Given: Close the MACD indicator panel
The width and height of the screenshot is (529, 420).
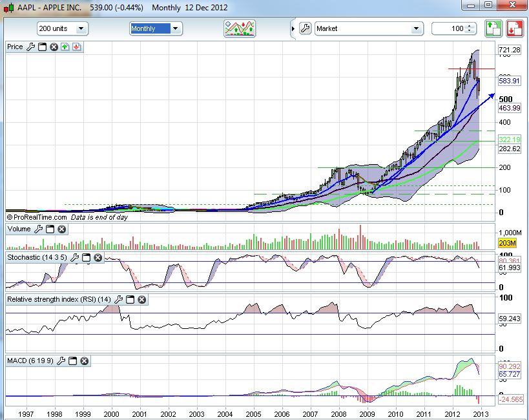Looking at the screenshot, I should pos(85,361).
